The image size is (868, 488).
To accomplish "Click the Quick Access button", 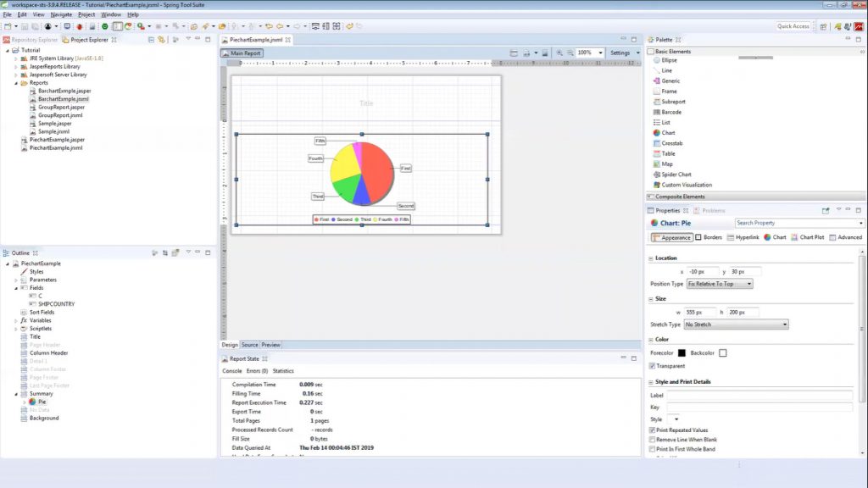I will [x=793, y=25].
